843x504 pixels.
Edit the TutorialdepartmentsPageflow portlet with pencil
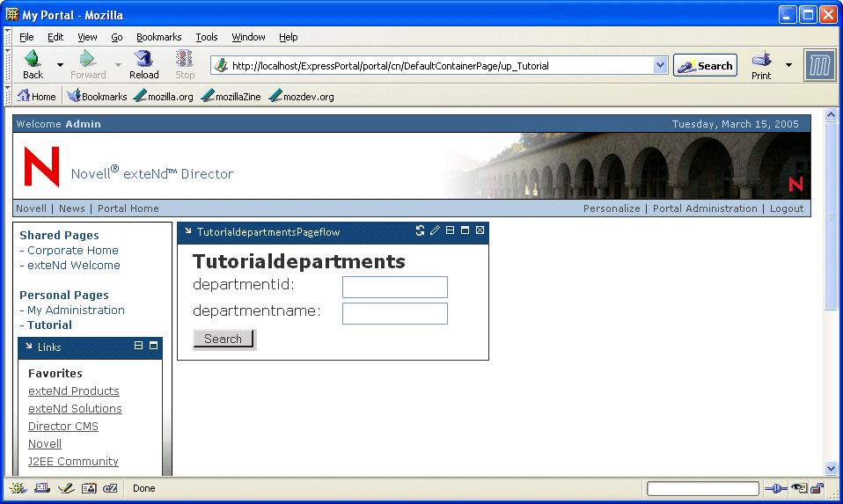click(x=435, y=230)
